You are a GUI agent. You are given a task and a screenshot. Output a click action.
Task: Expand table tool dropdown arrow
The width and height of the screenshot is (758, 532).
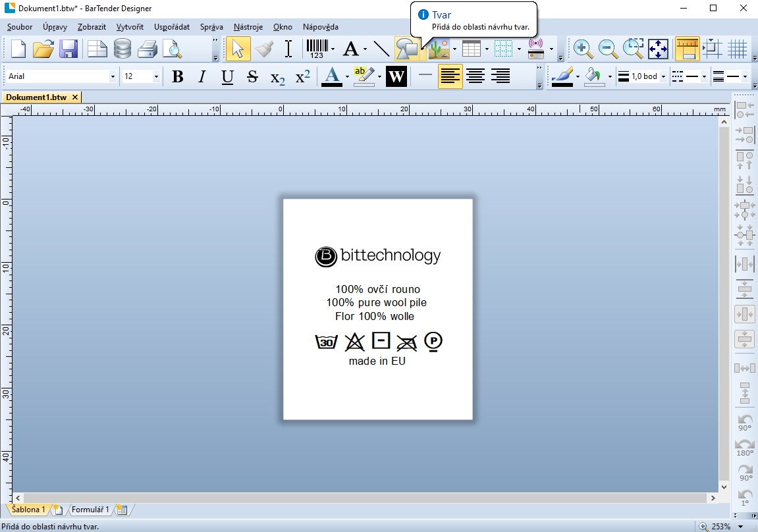[487, 49]
